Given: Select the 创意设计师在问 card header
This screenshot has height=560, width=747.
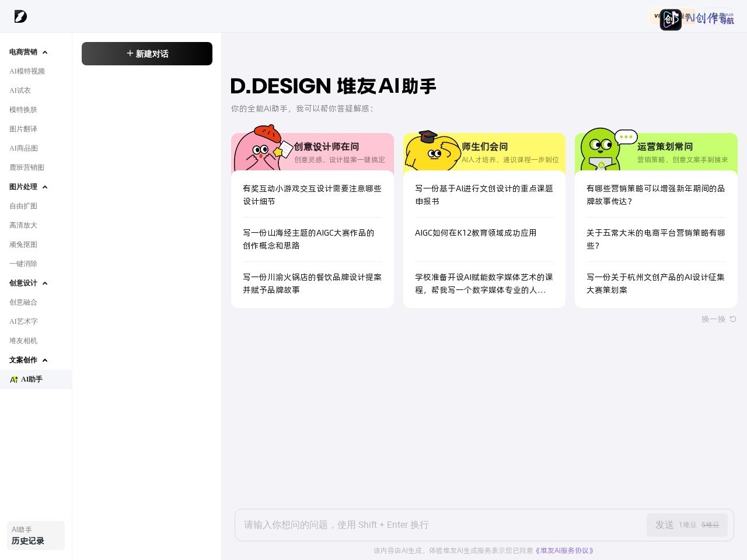Looking at the screenshot, I should (x=312, y=152).
